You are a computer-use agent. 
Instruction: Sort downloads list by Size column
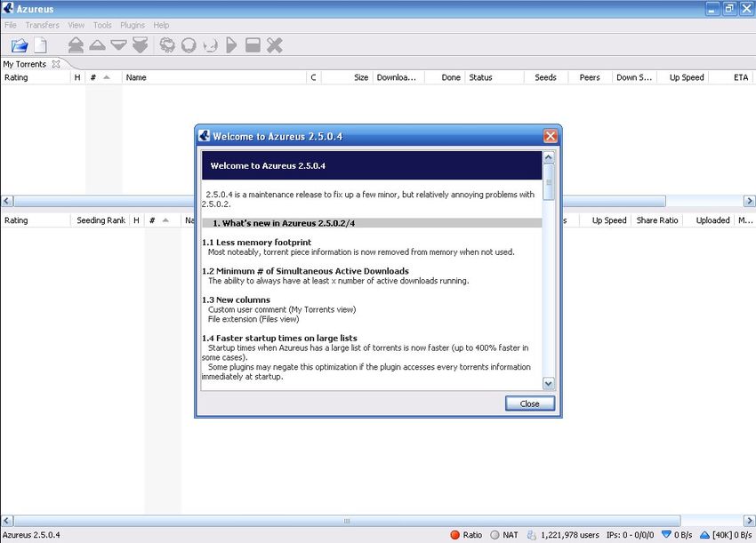click(347, 77)
